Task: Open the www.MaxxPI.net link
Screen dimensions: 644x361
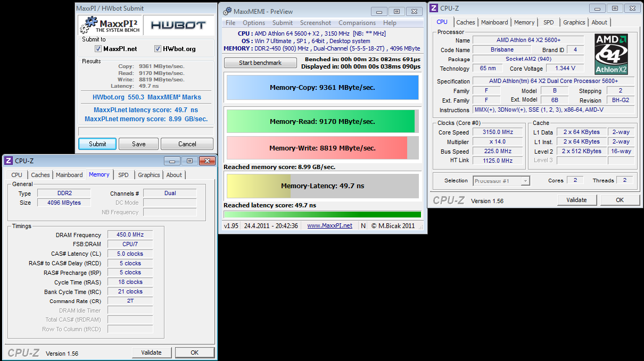Action: pos(329,225)
